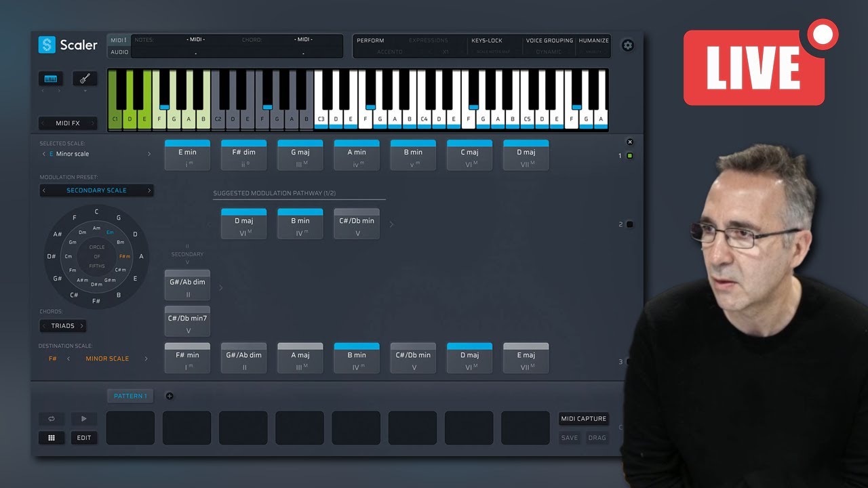The image size is (868, 488).
Task: Previous modulation preset before SECONDARY SCALE
Action: 44,190
